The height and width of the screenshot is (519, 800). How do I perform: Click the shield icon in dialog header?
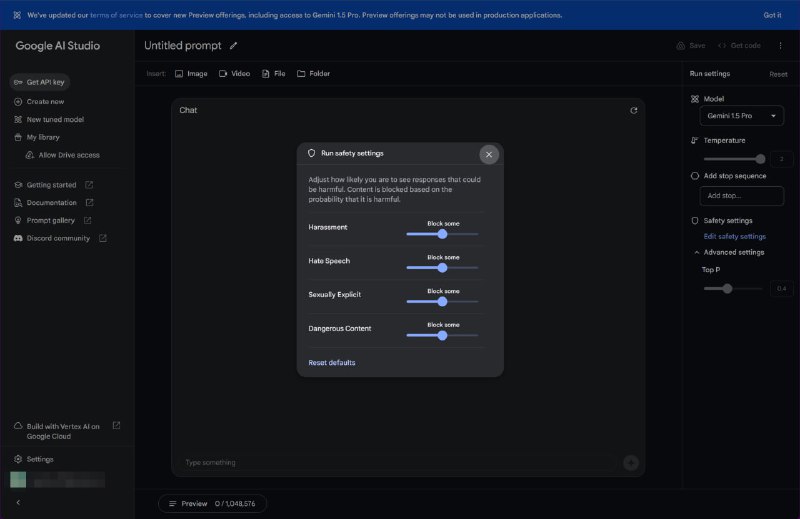[311, 153]
